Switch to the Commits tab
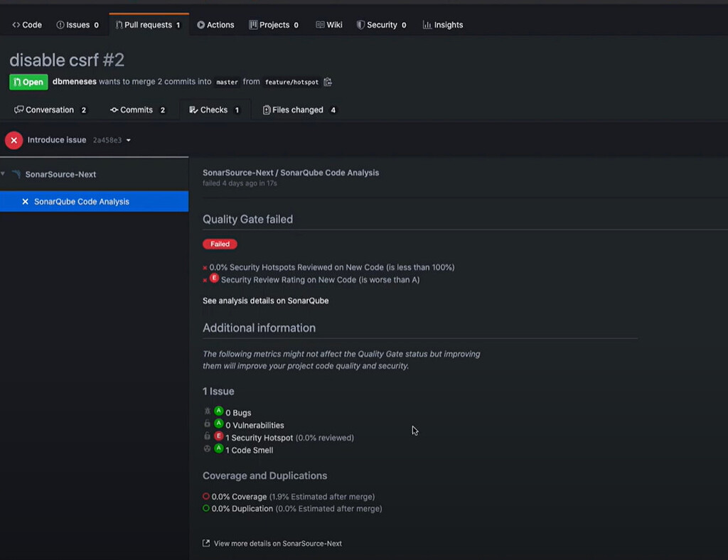The width and height of the screenshot is (728, 560). (139, 109)
